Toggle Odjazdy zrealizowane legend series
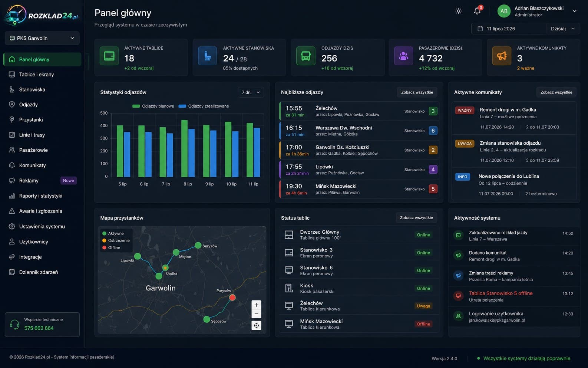The height and width of the screenshot is (368, 588). [204, 106]
